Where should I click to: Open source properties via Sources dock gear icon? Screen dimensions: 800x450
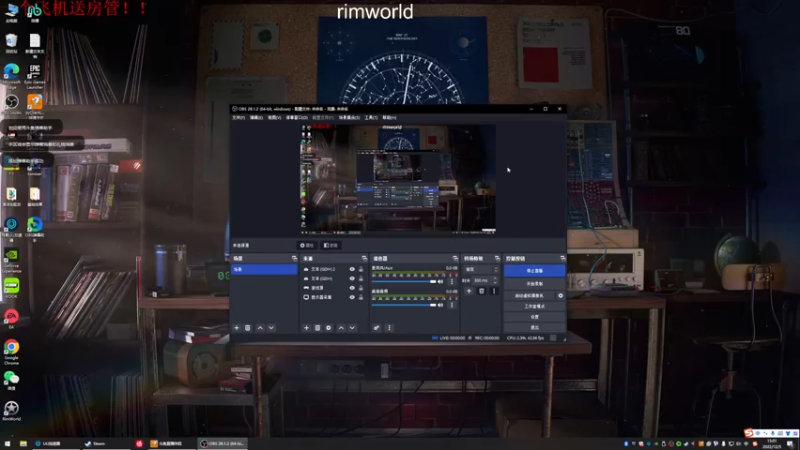point(329,328)
